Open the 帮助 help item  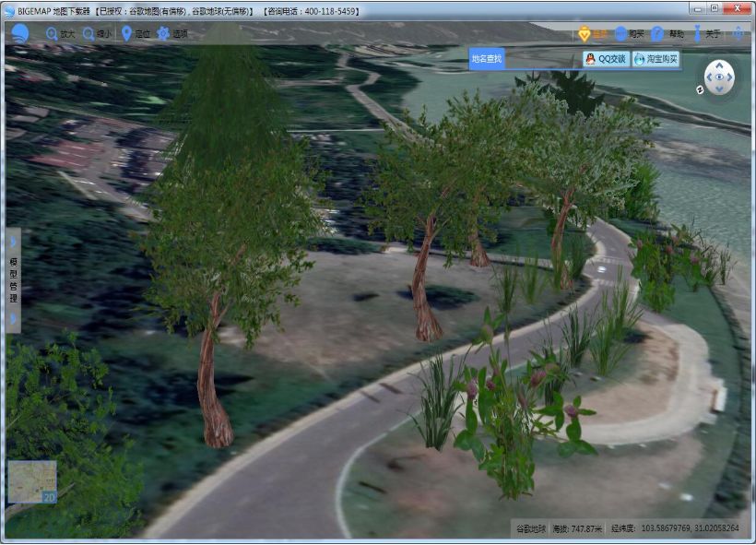point(667,34)
